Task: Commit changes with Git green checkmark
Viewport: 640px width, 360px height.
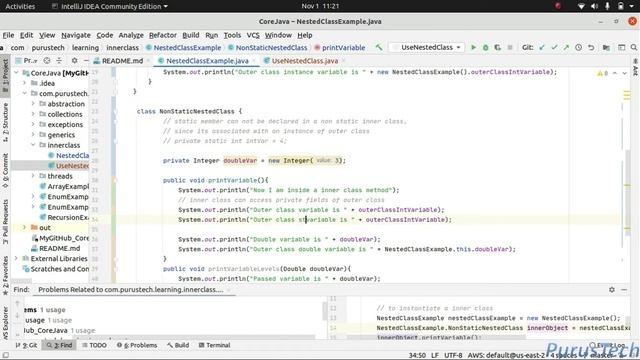Action: click(x=554, y=48)
